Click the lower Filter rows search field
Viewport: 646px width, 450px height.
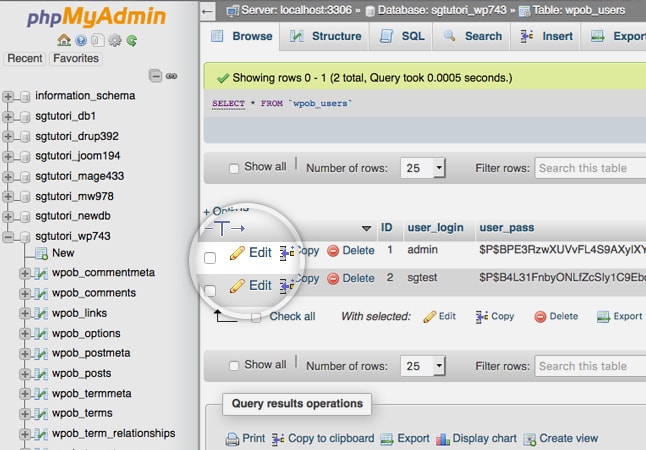(590, 366)
